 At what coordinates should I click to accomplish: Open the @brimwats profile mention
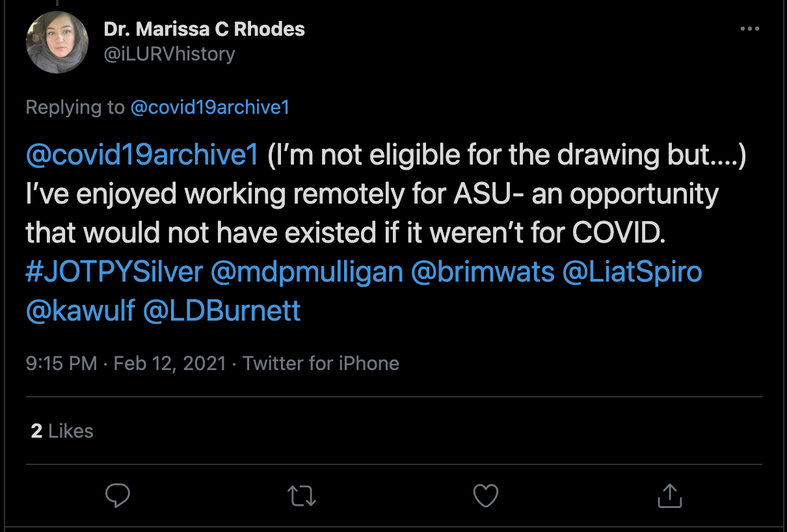click(x=482, y=272)
